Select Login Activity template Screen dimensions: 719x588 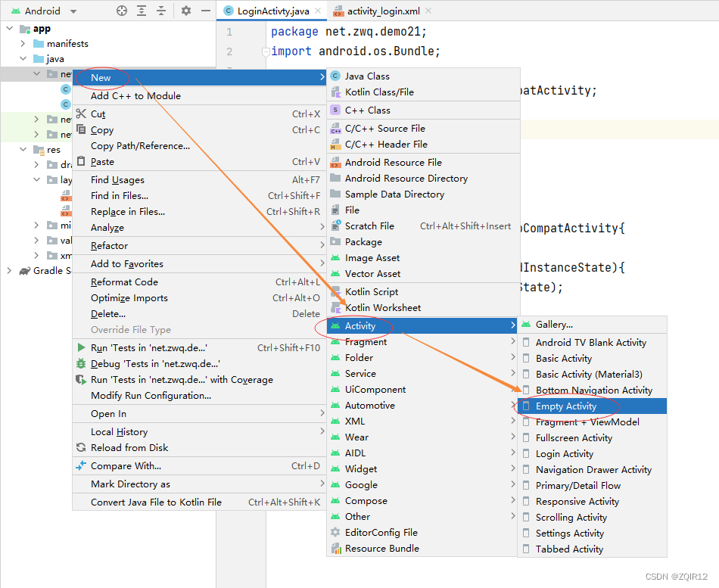tap(592, 453)
